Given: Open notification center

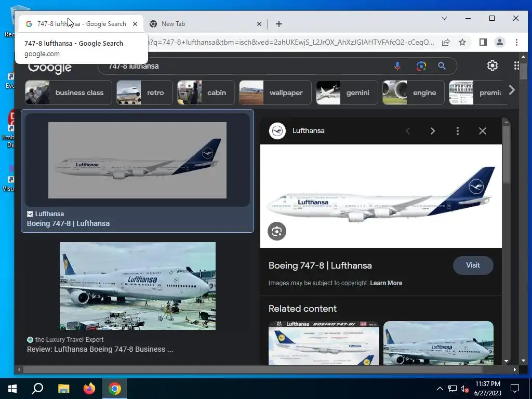Looking at the screenshot, I should [515, 389].
